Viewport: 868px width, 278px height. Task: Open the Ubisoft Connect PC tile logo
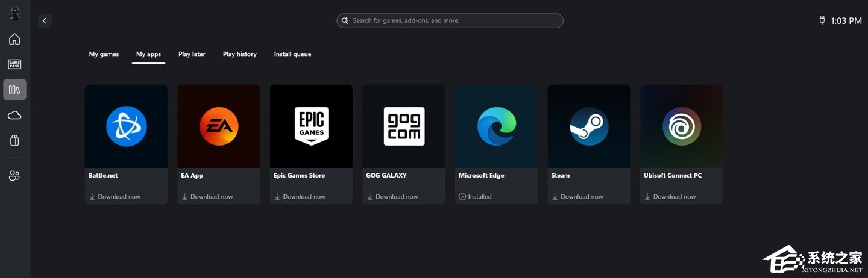681,126
